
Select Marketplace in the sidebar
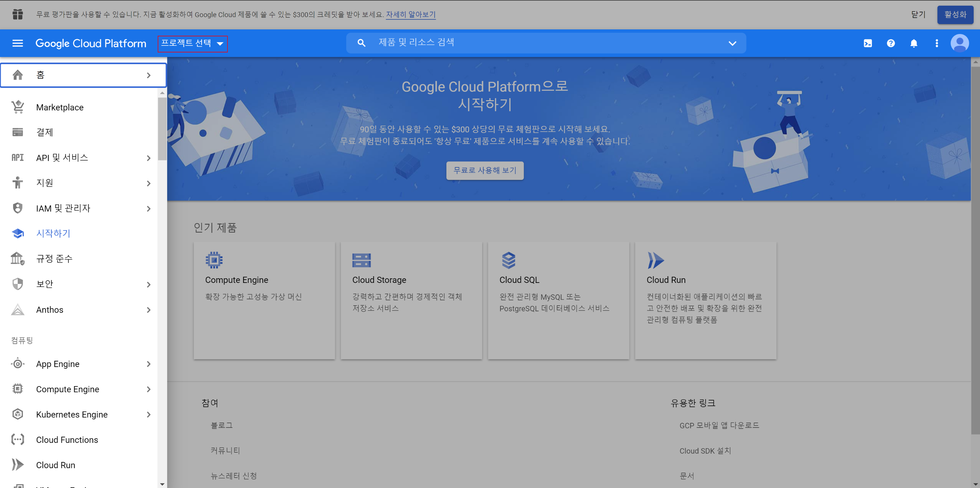click(60, 107)
